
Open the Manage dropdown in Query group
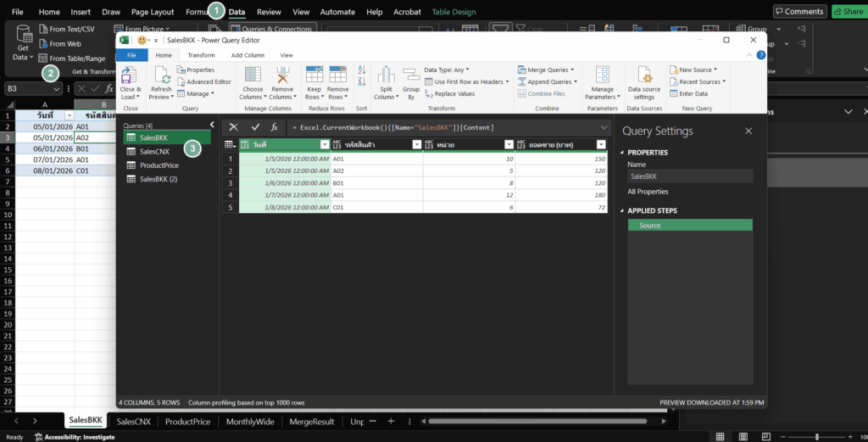click(196, 93)
